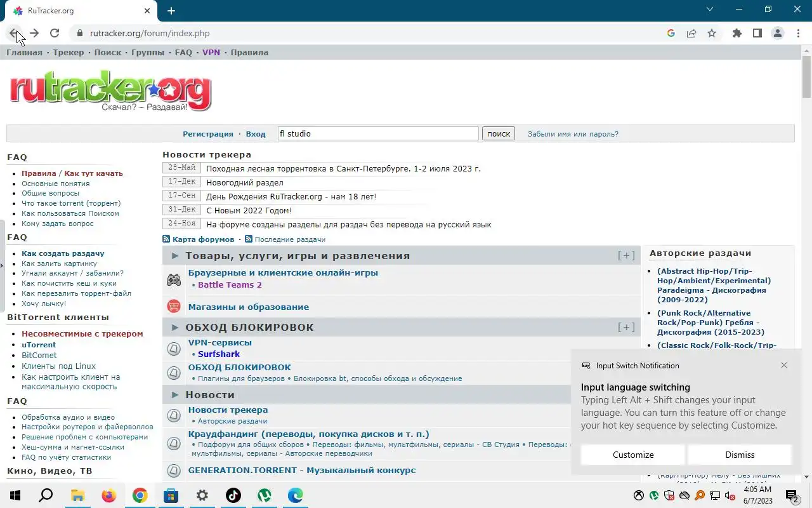Click the Вход login link

click(256, 134)
